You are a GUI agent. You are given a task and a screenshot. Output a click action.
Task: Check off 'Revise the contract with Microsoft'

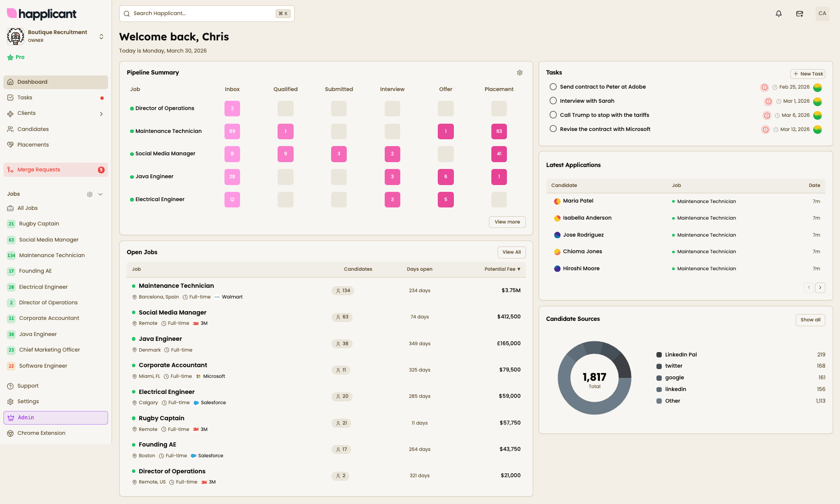pos(553,129)
